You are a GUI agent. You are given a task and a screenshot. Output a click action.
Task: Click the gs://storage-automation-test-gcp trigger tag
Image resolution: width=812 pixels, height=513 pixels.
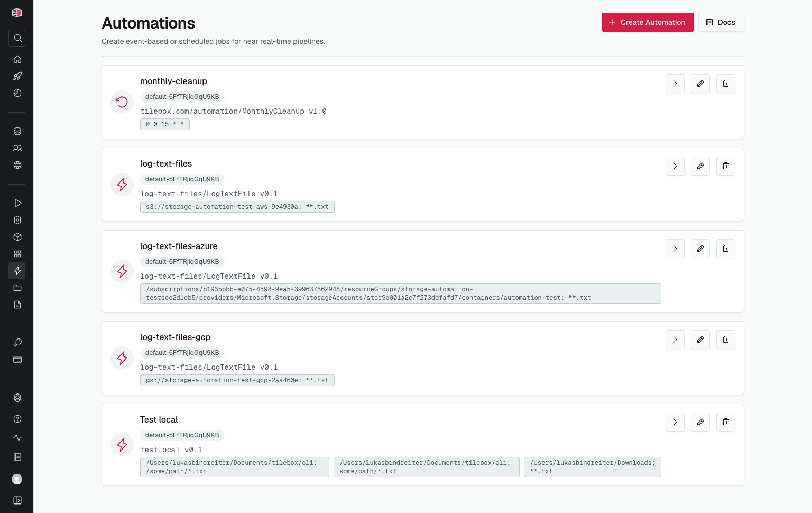(x=237, y=380)
